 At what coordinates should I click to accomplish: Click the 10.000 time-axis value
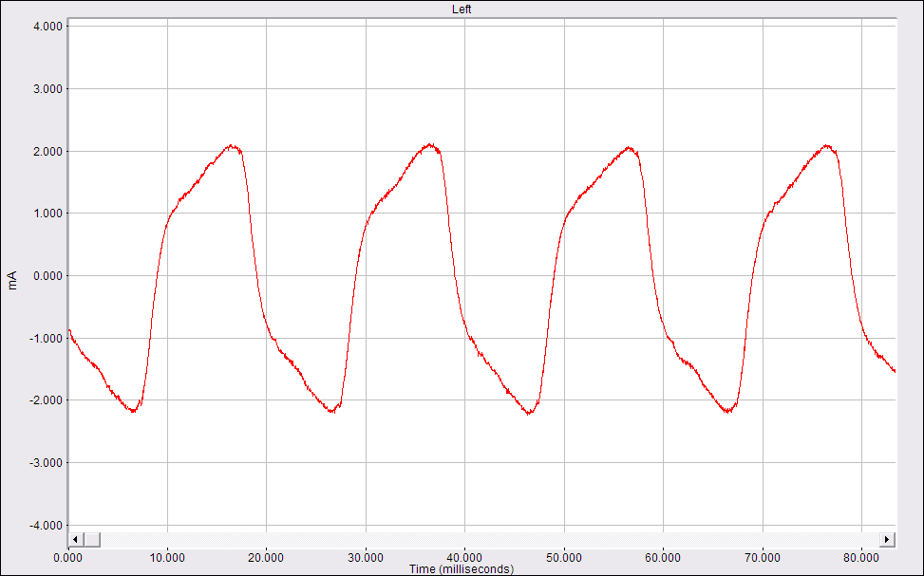pyautogui.click(x=167, y=558)
